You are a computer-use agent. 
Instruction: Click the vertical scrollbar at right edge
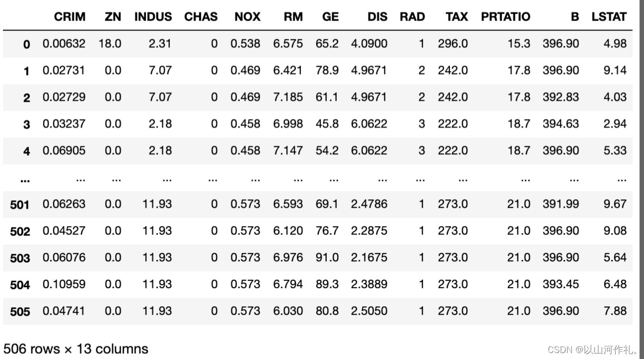coord(640,179)
